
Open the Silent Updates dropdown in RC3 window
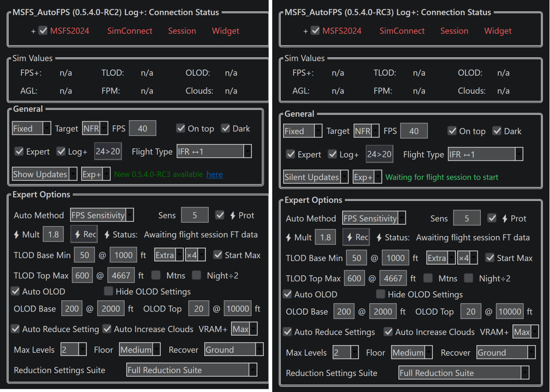(316, 177)
